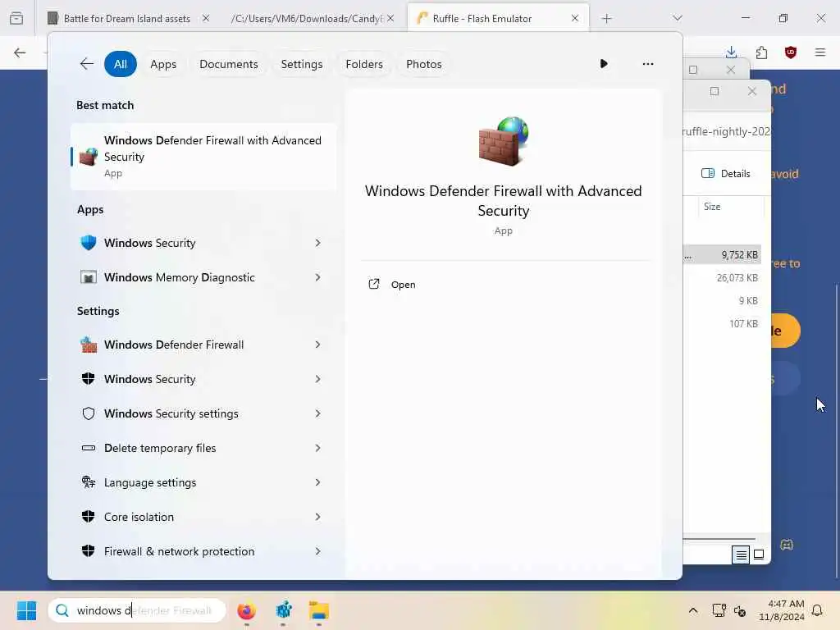The width and height of the screenshot is (840, 630).
Task: Click the play arrow icon in the search header
Action: tap(604, 64)
